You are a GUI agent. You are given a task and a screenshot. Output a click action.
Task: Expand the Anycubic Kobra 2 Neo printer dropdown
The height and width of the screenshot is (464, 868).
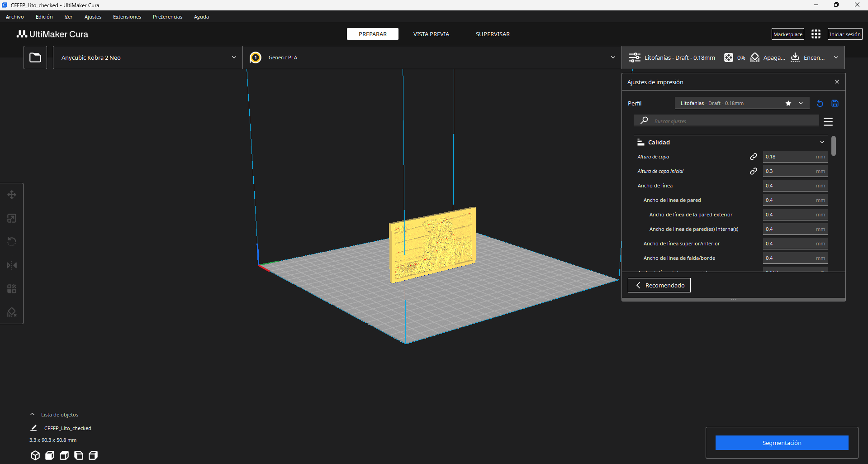pyautogui.click(x=148, y=57)
